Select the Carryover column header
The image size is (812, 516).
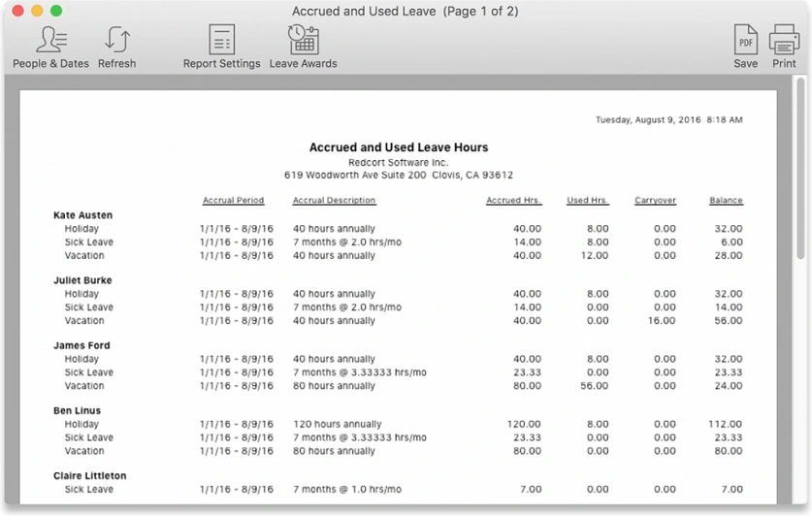click(655, 201)
